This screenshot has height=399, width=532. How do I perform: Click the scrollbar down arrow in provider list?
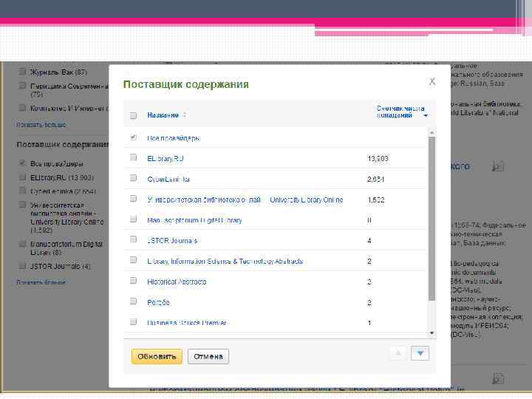tap(432, 333)
